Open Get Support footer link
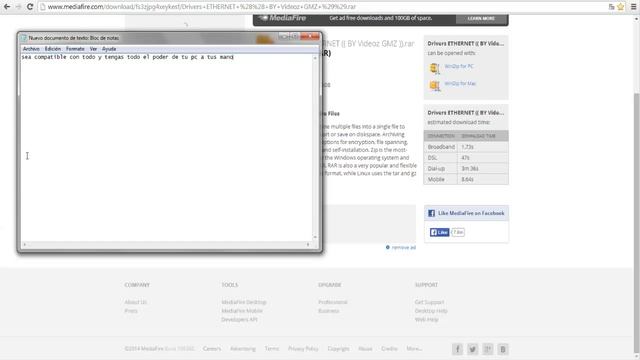The width and height of the screenshot is (640, 360). pos(429,302)
